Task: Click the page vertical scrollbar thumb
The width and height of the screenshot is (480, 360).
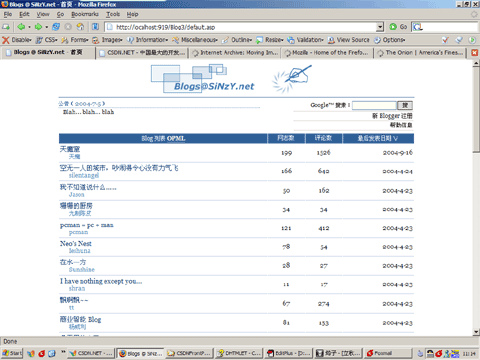Action: point(476,110)
